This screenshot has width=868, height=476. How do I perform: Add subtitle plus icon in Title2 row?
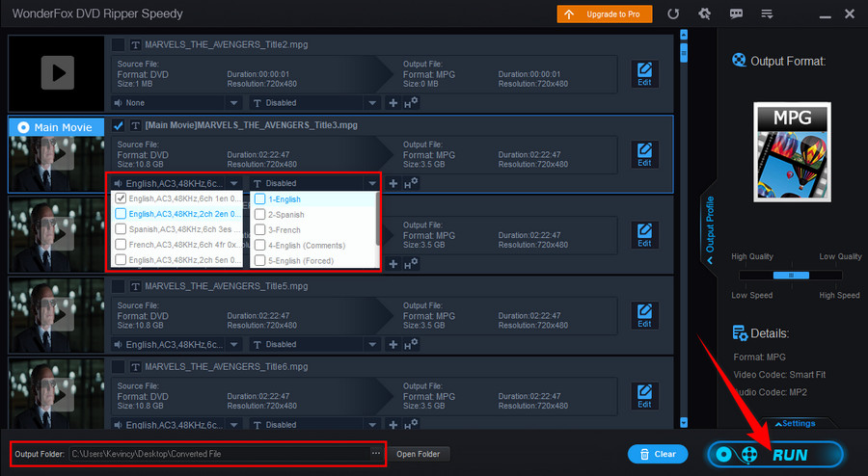(x=393, y=103)
